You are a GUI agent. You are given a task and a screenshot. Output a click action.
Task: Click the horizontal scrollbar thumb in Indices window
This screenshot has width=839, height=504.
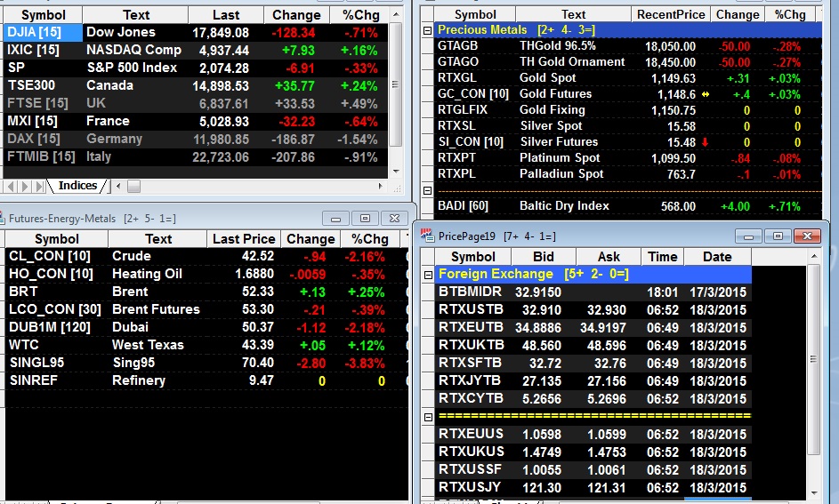pos(133,186)
